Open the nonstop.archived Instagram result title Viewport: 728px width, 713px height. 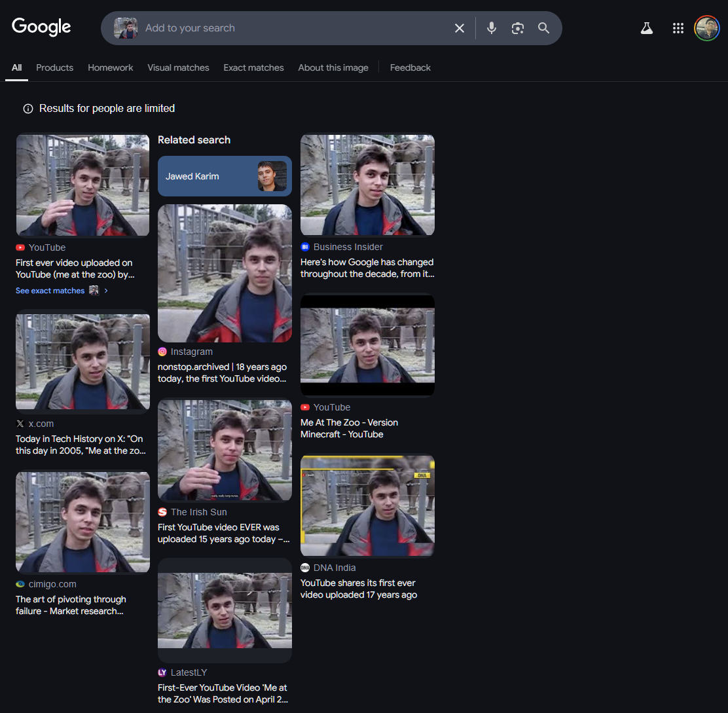coord(222,373)
